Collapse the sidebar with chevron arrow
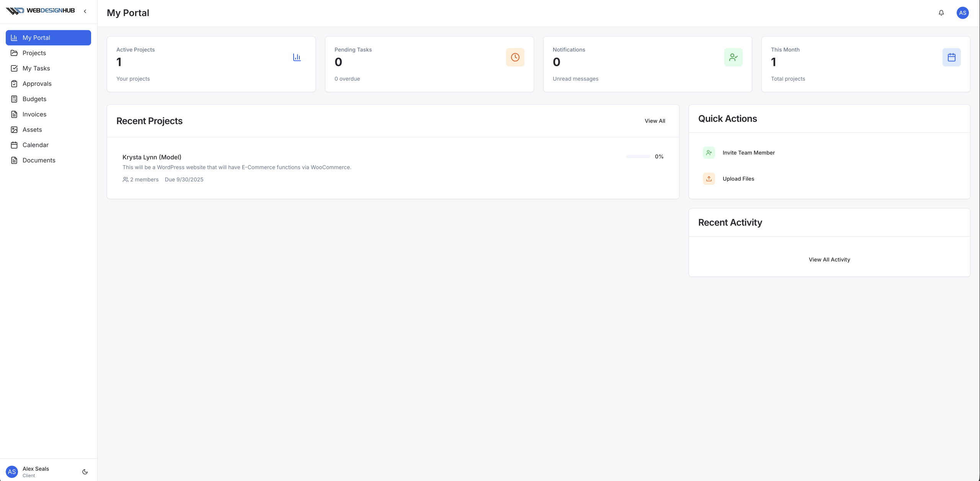This screenshot has width=980, height=481. (x=85, y=11)
